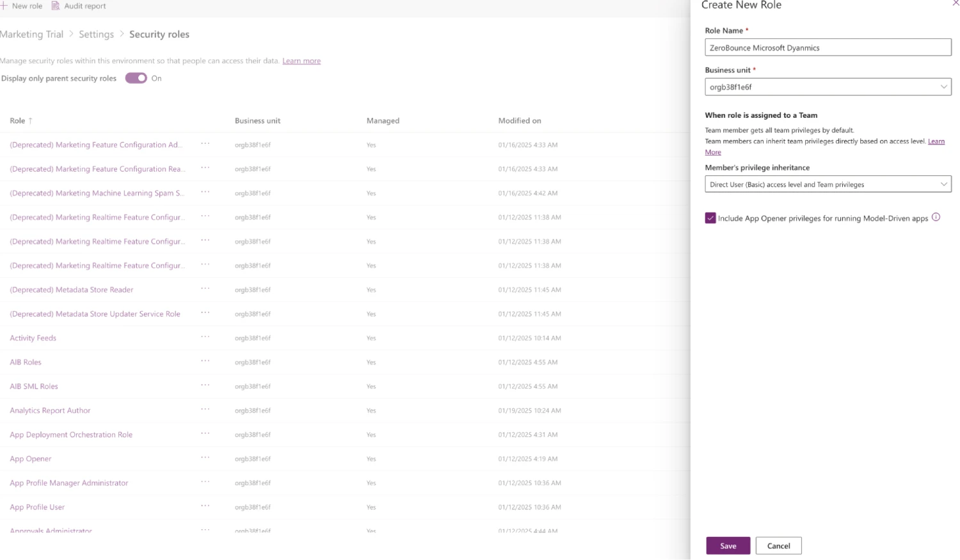The image size is (960, 560).
Task: Open the Audit report via its document icon
Action: pos(55,6)
